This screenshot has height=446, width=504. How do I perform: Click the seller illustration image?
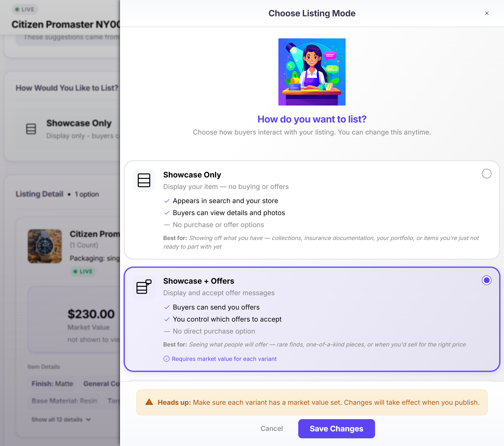312,72
